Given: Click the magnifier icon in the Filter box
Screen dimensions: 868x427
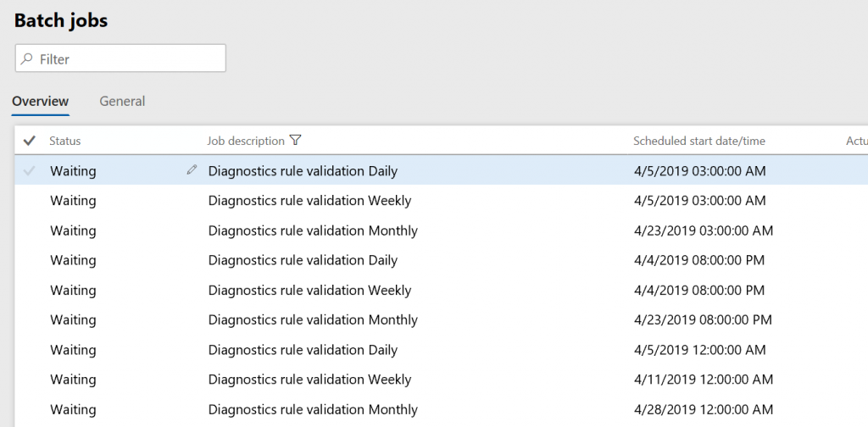Looking at the screenshot, I should click(x=27, y=59).
